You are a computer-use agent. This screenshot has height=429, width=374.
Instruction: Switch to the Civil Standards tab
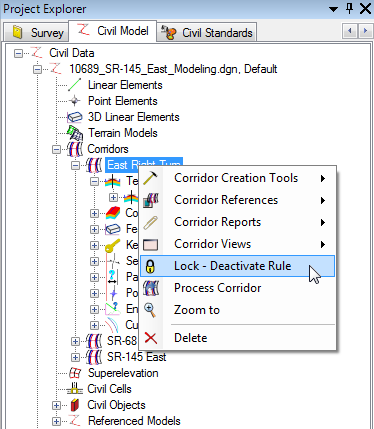tap(206, 33)
